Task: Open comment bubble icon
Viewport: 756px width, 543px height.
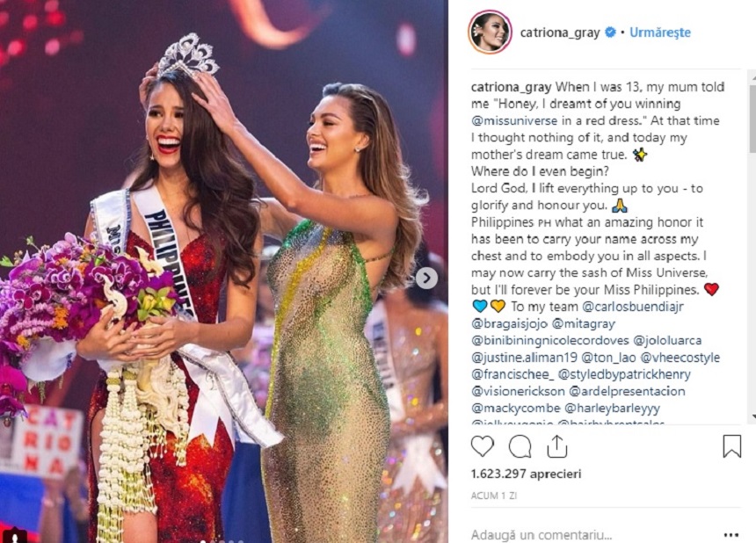Action: tap(520, 446)
